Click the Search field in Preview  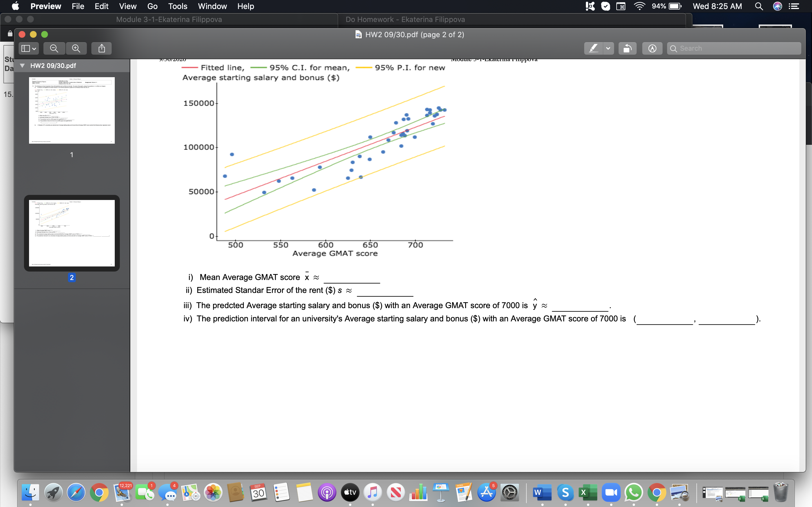[x=733, y=48]
